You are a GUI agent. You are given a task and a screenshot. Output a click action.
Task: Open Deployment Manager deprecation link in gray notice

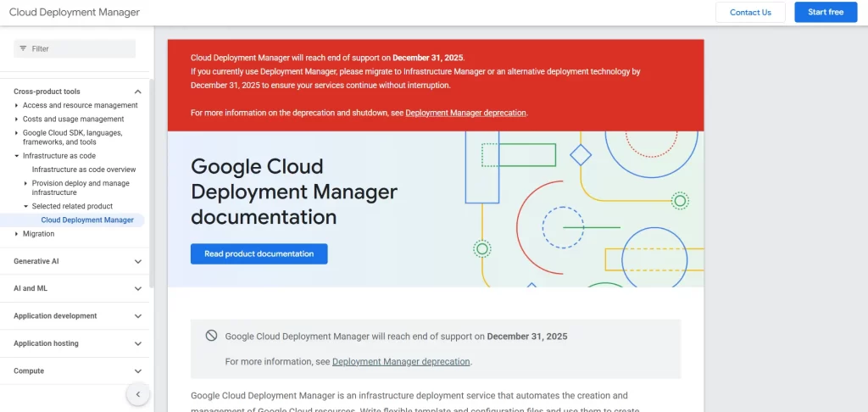click(x=401, y=362)
